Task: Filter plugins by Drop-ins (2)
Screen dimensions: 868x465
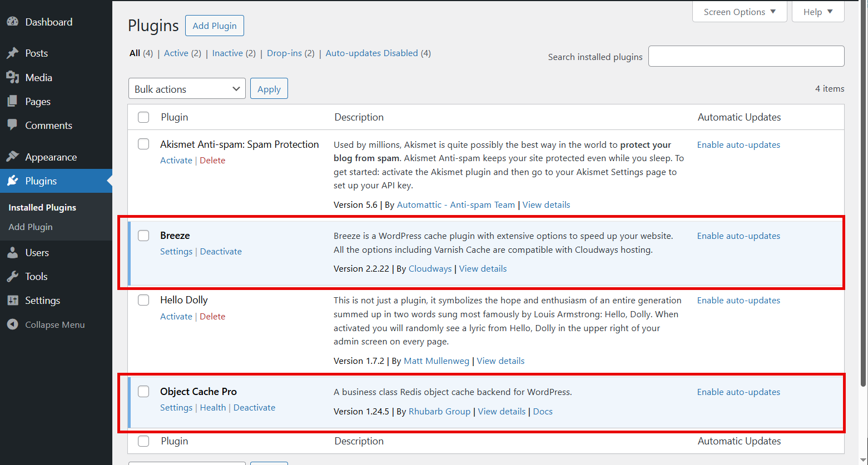Action: pyautogui.click(x=291, y=53)
